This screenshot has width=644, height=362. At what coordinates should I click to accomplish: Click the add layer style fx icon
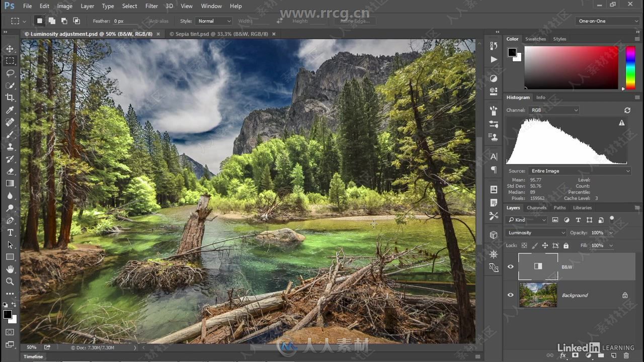[563, 356]
